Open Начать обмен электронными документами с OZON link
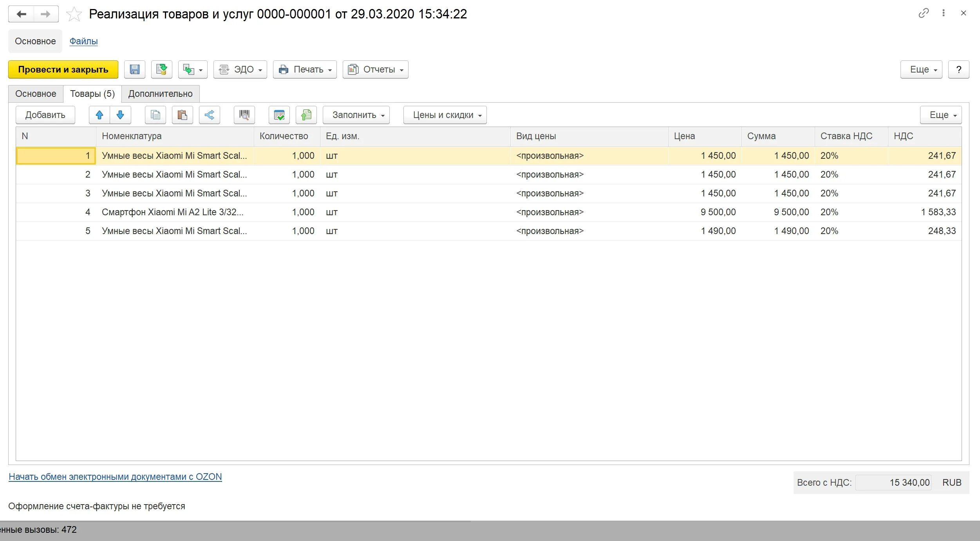This screenshot has height=541, width=980. (115, 477)
